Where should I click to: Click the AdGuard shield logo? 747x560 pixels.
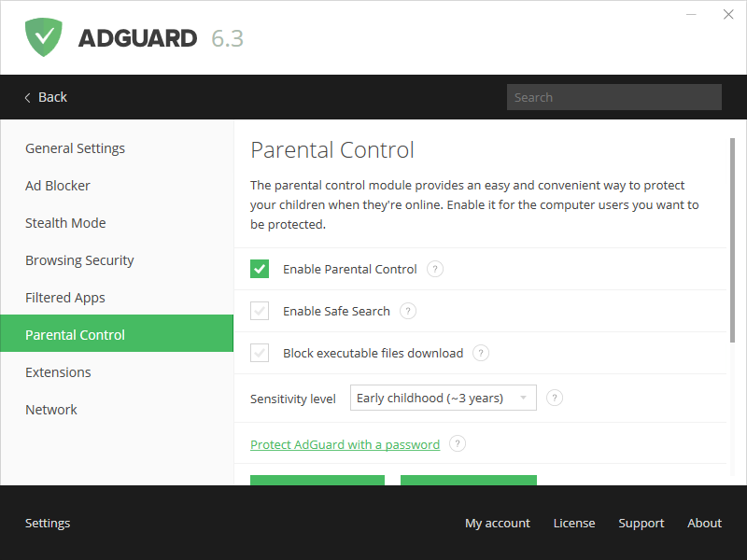(x=43, y=37)
